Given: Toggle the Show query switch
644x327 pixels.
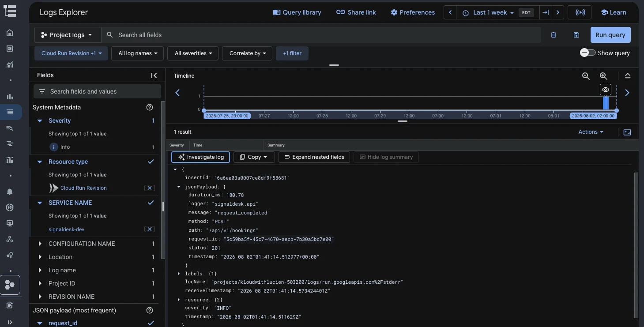Looking at the screenshot, I should [588, 53].
